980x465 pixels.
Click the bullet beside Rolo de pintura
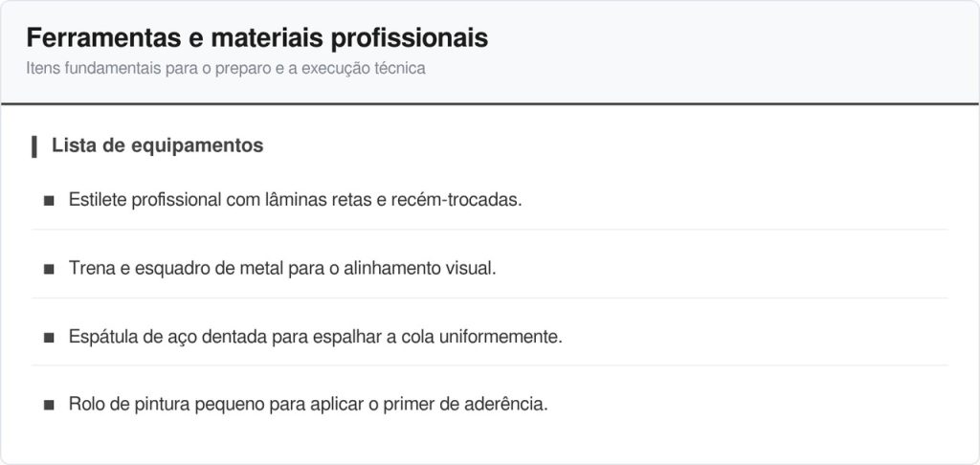pyautogui.click(x=49, y=405)
